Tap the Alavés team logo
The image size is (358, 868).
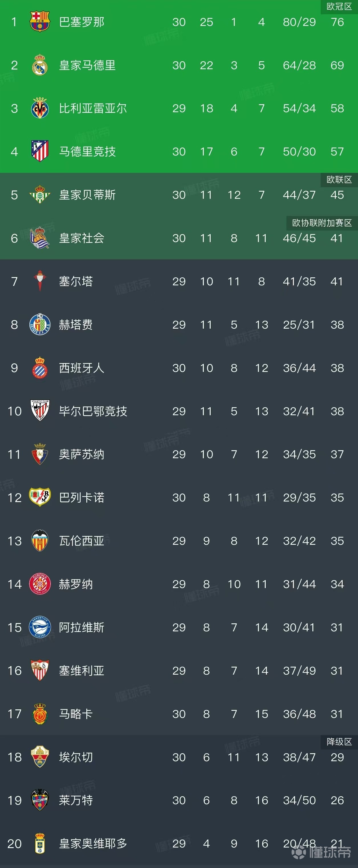[40, 627]
